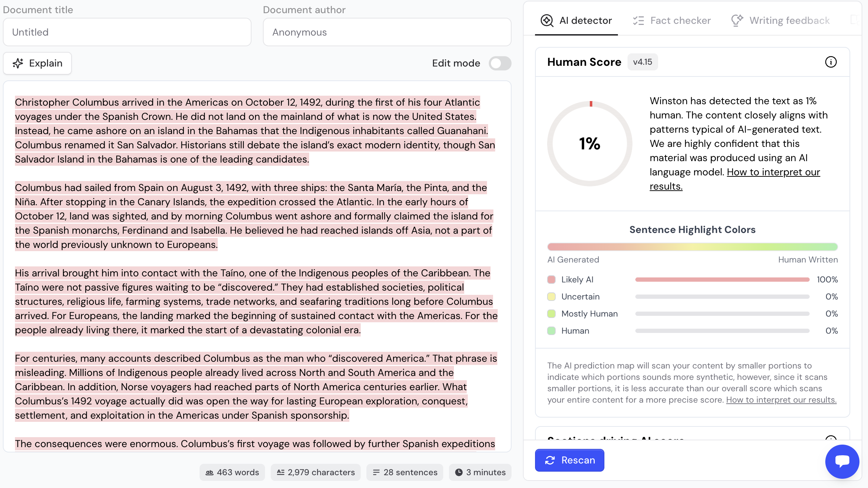The width and height of the screenshot is (868, 488).
Task: Click the Human green color swatch
Action: coord(551,331)
